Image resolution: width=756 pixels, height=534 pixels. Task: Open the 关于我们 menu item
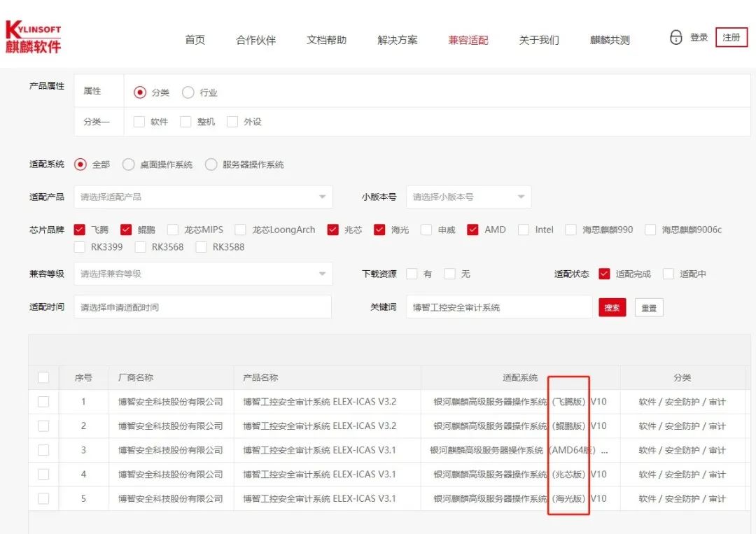point(539,40)
